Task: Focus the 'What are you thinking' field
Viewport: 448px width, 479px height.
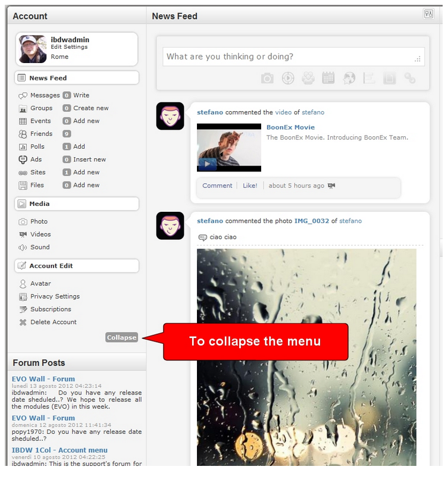Action: [293, 57]
